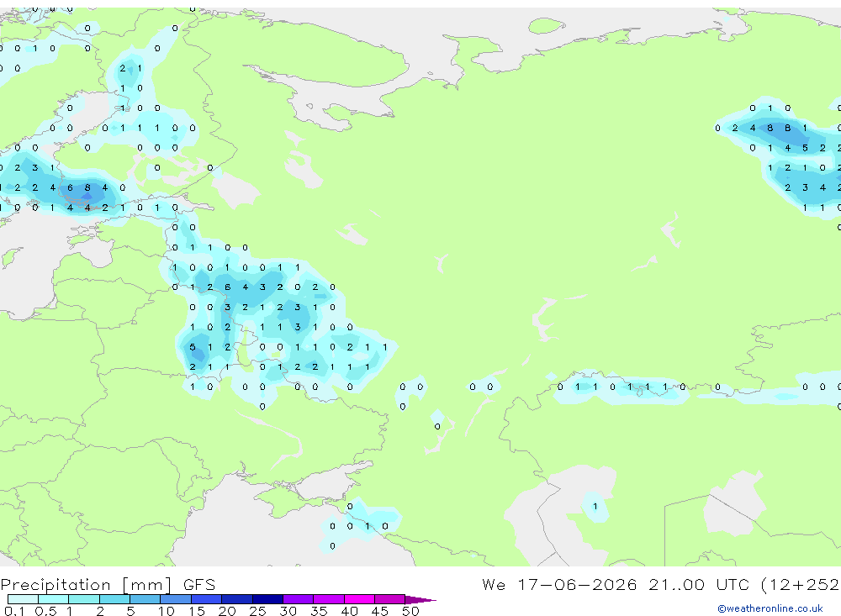
Task: Click the legend label '20'
Action: point(227,611)
